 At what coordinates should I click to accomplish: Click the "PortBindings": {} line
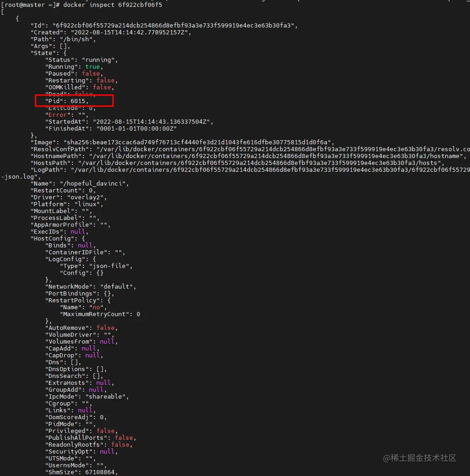pos(80,294)
